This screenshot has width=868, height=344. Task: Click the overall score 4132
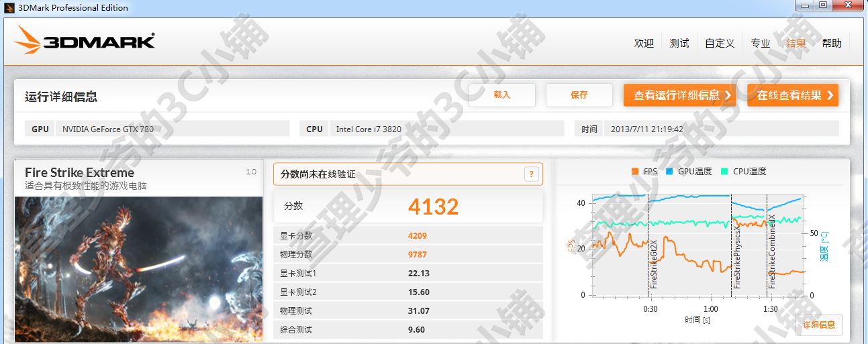(433, 207)
